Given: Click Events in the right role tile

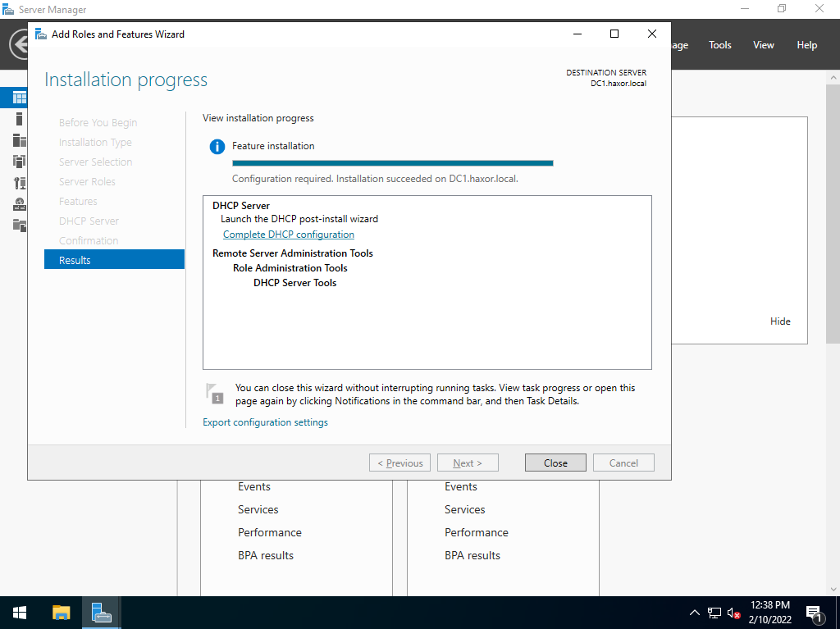Looking at the screenshot, I should click(x=461, y=486).
